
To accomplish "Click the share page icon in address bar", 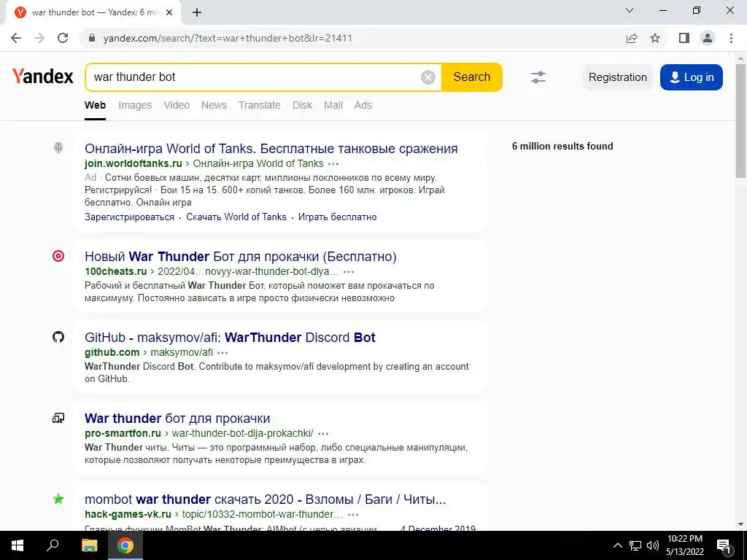I will pos(632,38).
